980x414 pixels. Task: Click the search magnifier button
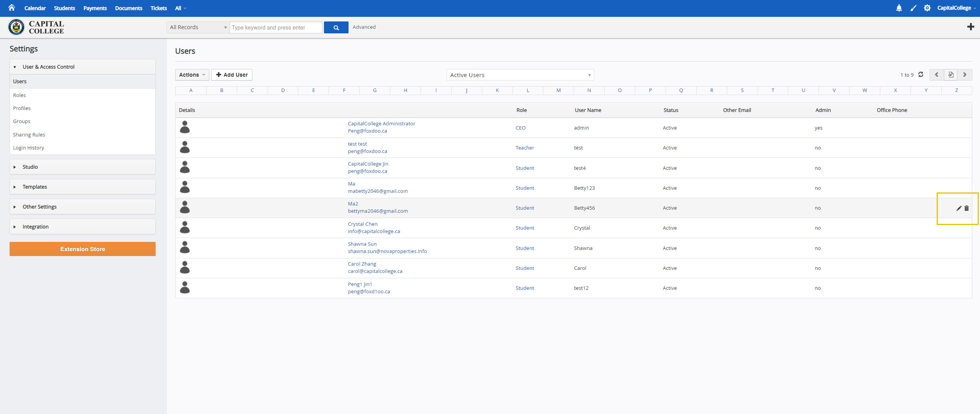[336, 27]
